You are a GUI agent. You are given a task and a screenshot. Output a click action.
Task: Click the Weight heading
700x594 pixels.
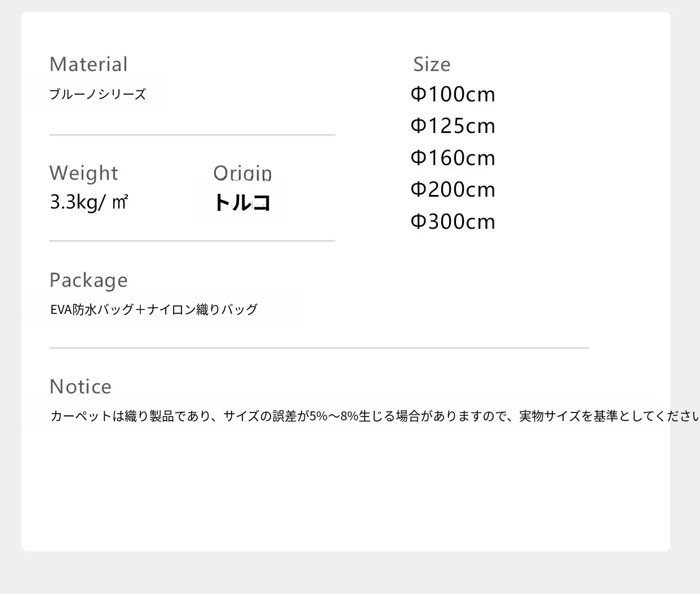click(x=83, y=173)
